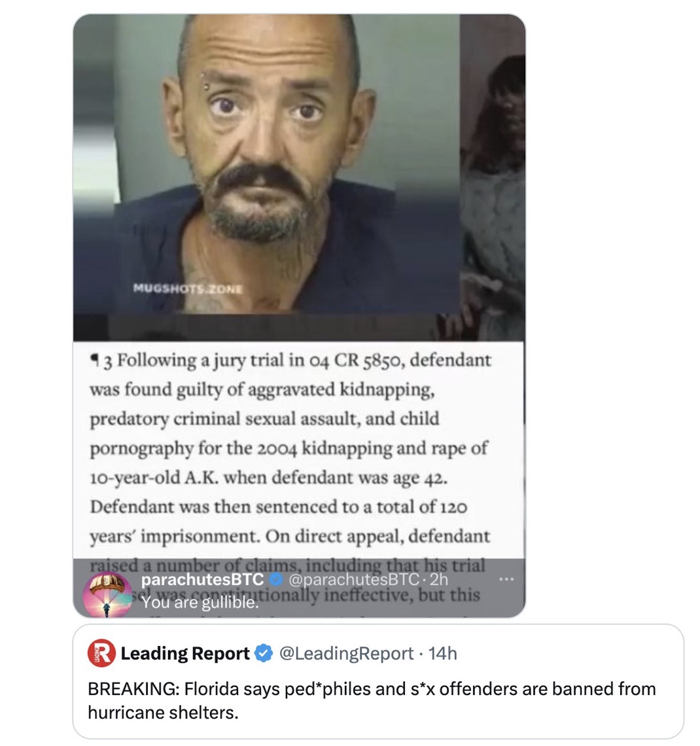
Task: Click the dark partial image on right edge
Action: click(x=493, y=176)
